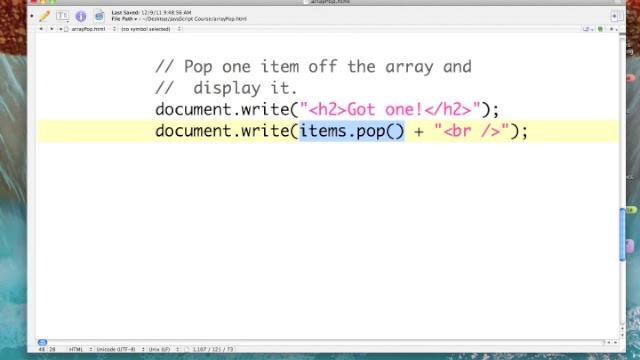
Task: Click the pencil document-state icon
Action: pyautogui.click(x=44, y=16)
